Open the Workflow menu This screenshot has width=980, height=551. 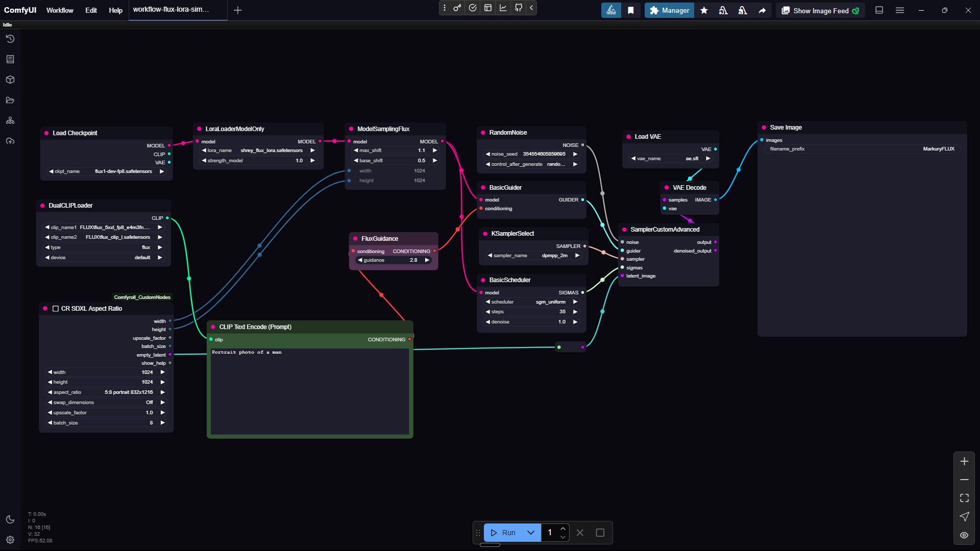coord(60,10)
